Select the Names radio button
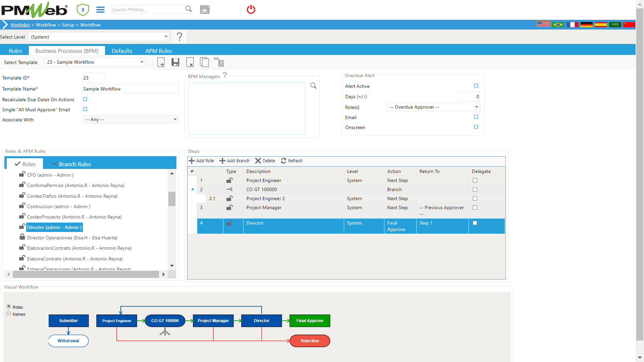The width and height of the screenshot is (644, 362). (9, 313)
